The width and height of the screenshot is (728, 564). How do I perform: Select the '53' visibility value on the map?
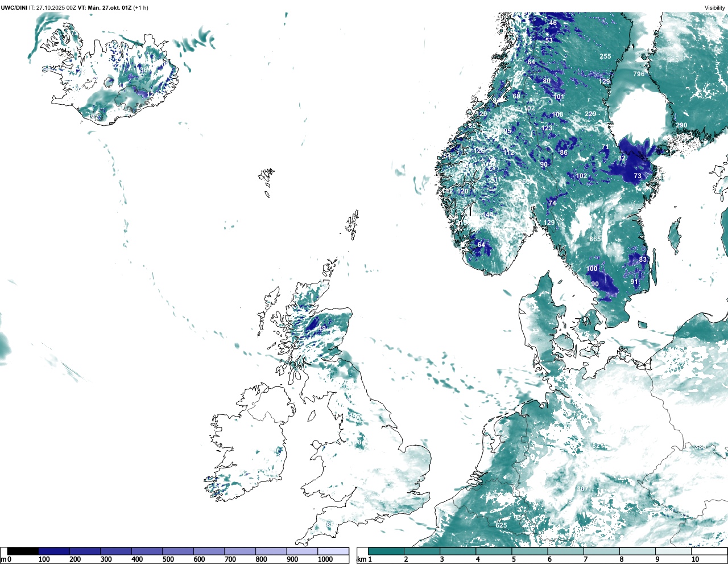pos(549,40)
